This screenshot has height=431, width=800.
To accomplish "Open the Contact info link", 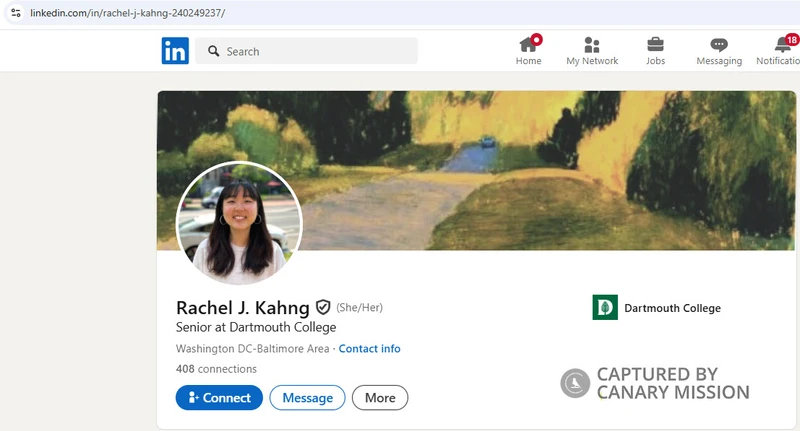I will [369, 348].
